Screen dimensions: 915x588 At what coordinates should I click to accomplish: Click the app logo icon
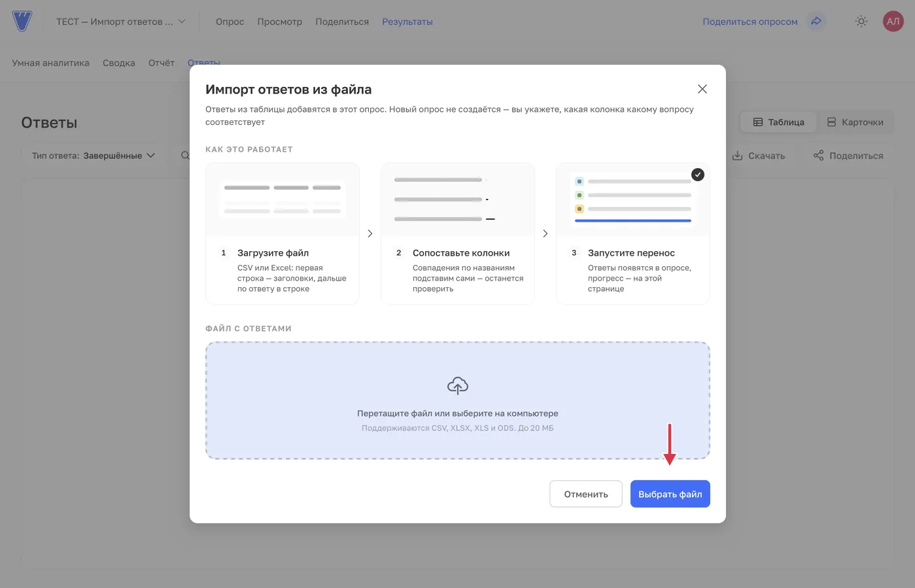click(x=22, y=21)
